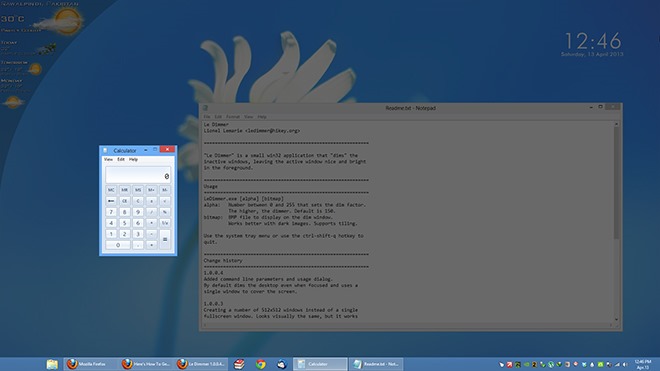Open the Notepad Format menu
This screenshot has width=660, height=371.
click(233, 117)
